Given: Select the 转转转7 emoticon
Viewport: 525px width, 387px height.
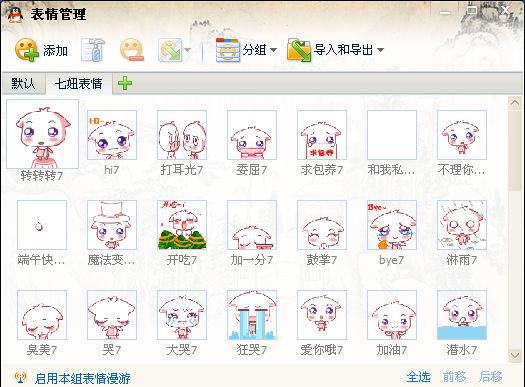Looking at the screenshot, I should point(42,134).
